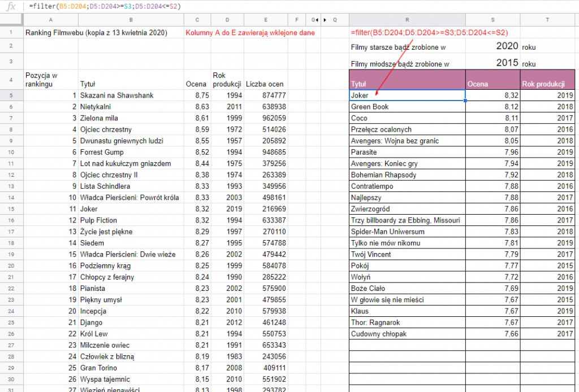Select 'Trzy billboardy za Ebbing, Missouri' cell

[407, 220]
